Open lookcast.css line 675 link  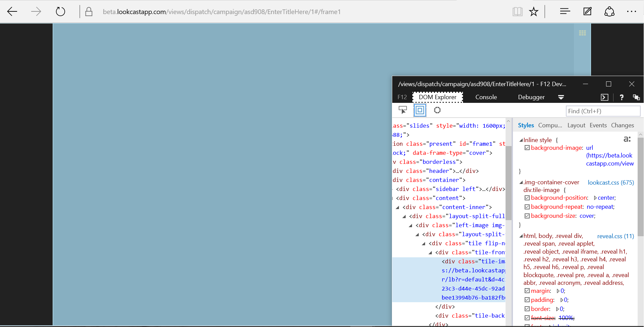610,182
